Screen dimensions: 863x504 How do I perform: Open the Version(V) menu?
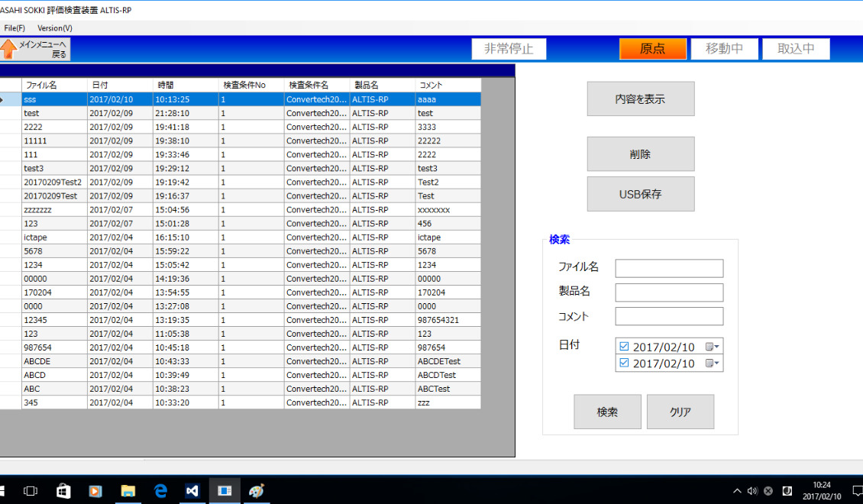pos(55,28)
